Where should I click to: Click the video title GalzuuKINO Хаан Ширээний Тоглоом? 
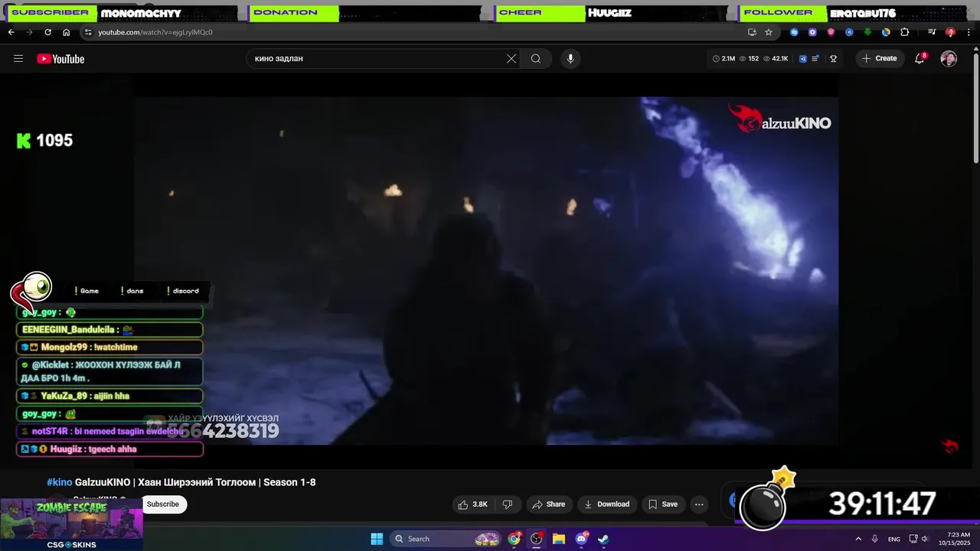[195, 482]
